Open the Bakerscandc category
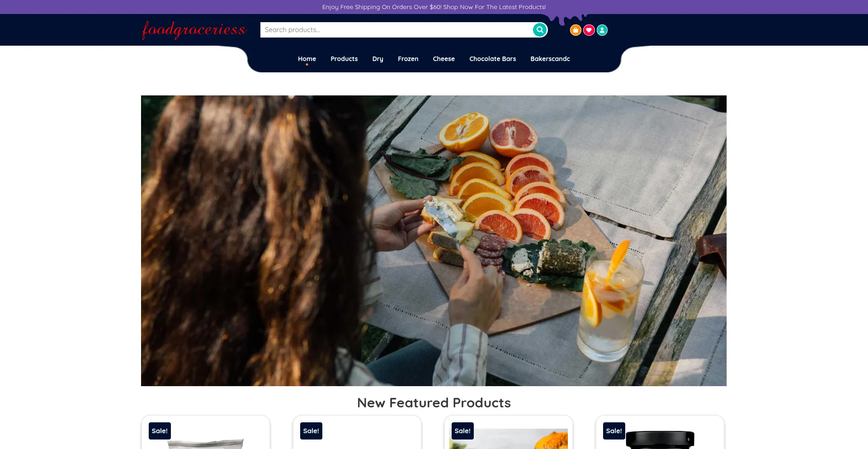 point(550,59)
